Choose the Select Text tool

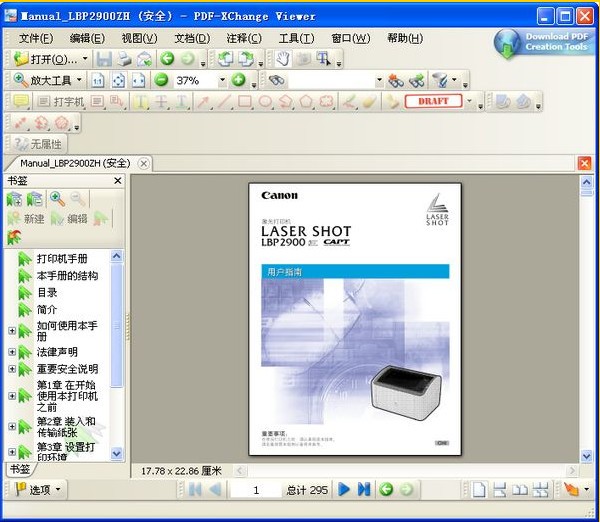323,59
